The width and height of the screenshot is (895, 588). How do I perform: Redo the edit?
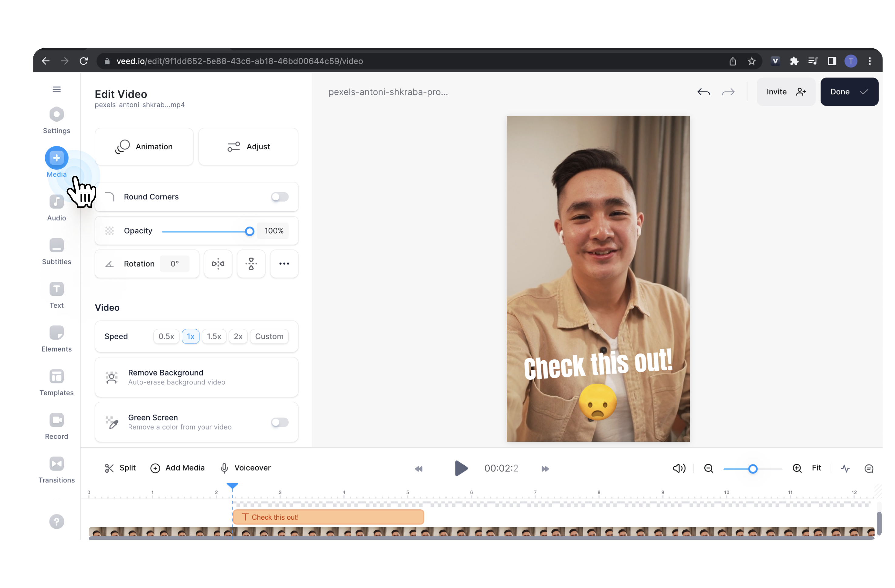tap(728, 92)
